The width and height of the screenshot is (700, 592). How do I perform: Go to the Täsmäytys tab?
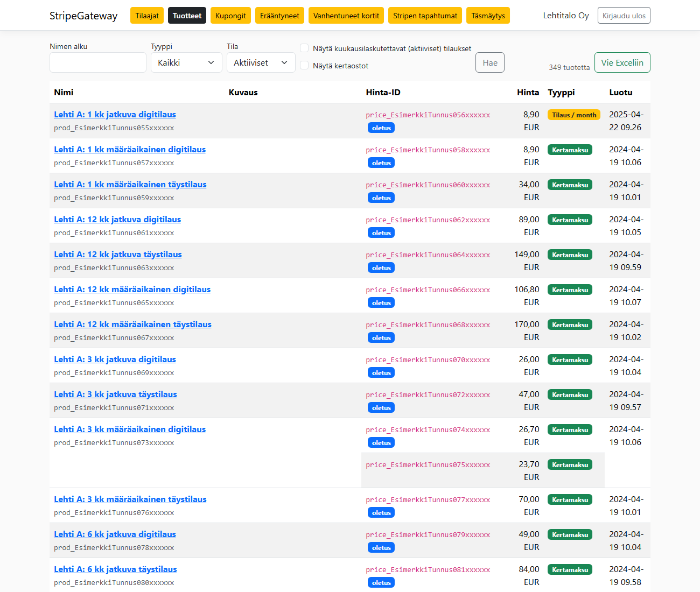[488, 16]
